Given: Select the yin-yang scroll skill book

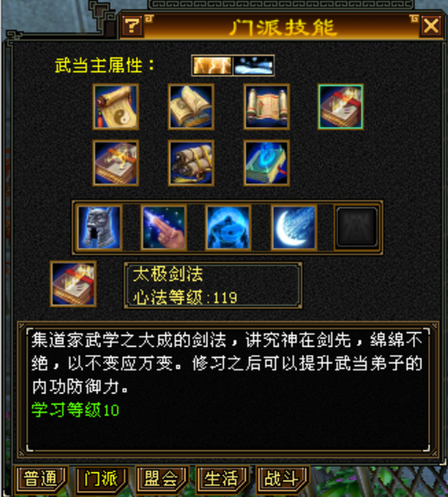Looking at the screenshot, I should 116,107.
